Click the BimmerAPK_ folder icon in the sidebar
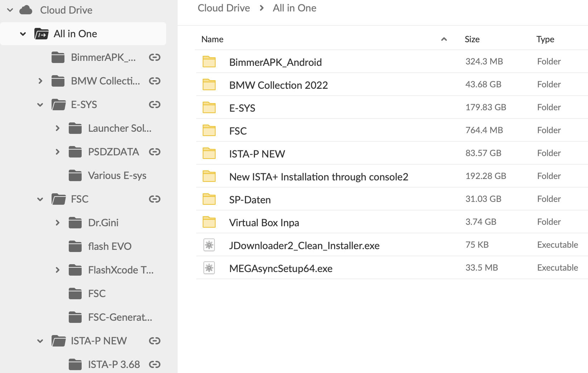588x373 pixels. 58,57
